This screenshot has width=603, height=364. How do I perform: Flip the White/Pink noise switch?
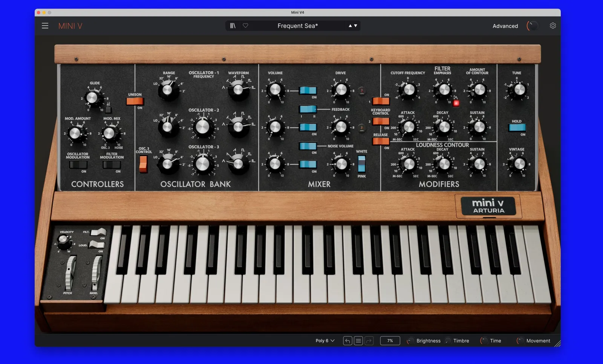tap(361, 164)
